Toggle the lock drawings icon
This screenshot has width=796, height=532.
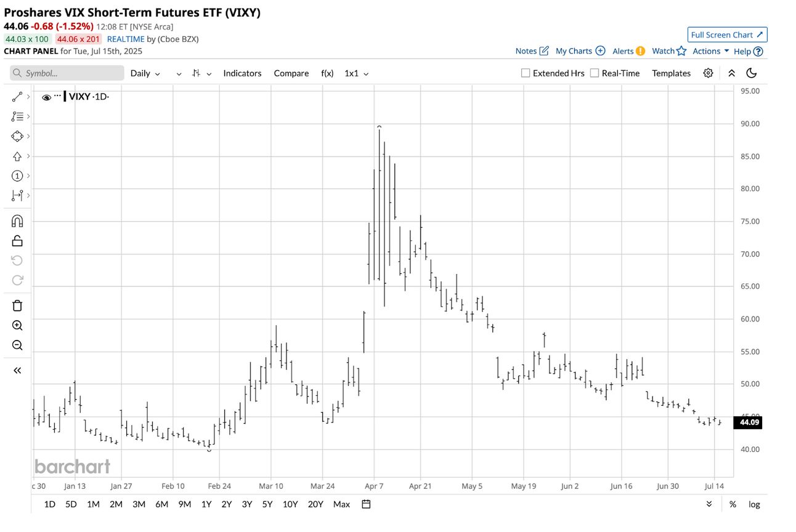(17, 241)
